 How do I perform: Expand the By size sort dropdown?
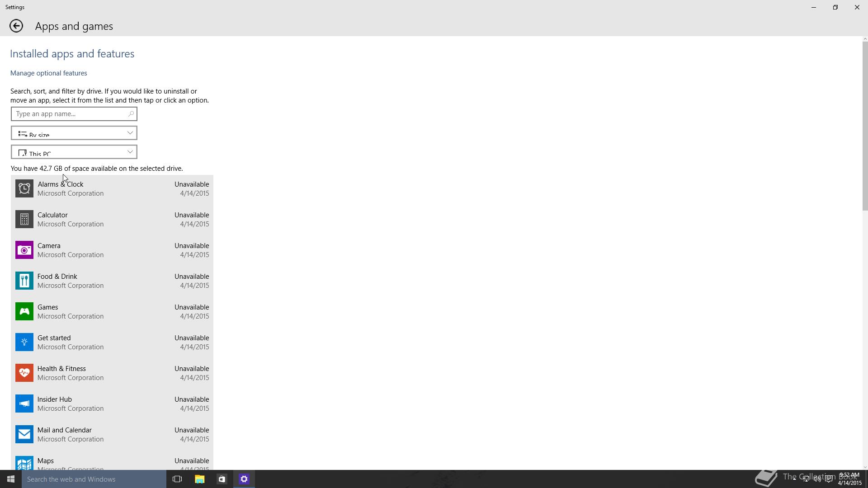click(x=74, y=133)
